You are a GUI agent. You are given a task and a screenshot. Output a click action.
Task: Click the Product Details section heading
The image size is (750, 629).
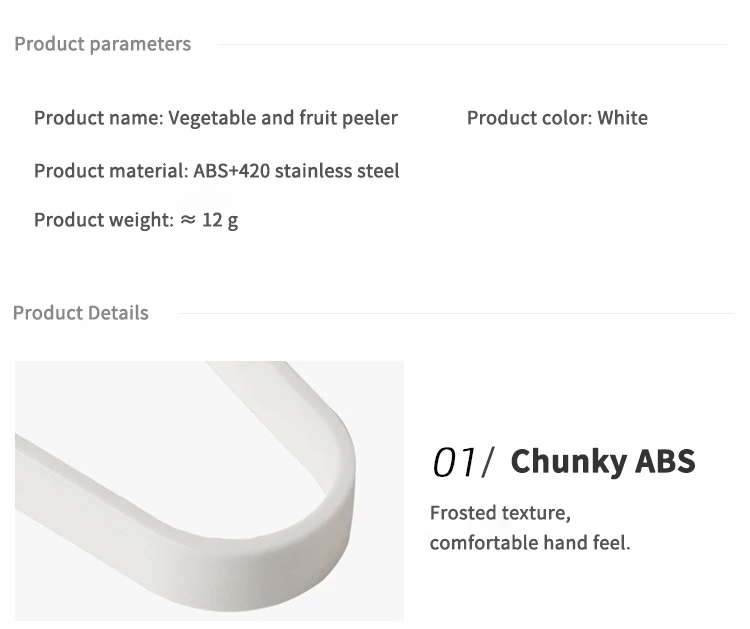(x=80, y=313)
